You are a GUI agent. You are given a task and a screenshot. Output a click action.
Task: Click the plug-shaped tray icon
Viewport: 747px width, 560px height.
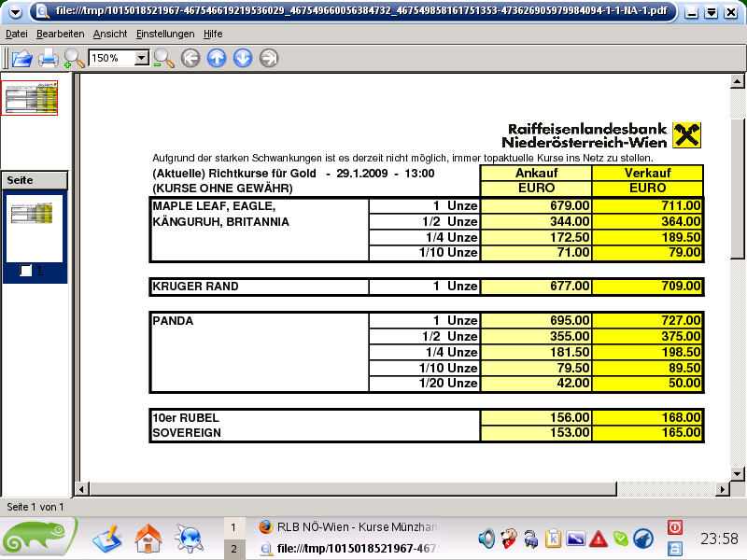pyautogui.click(x=530, y=539)
